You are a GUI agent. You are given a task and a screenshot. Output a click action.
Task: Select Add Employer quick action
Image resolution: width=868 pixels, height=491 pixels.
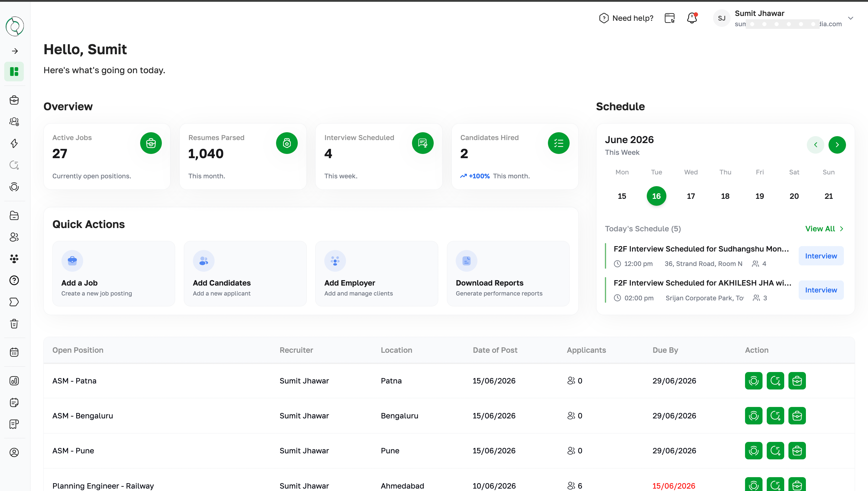click(x=376, y=274)
